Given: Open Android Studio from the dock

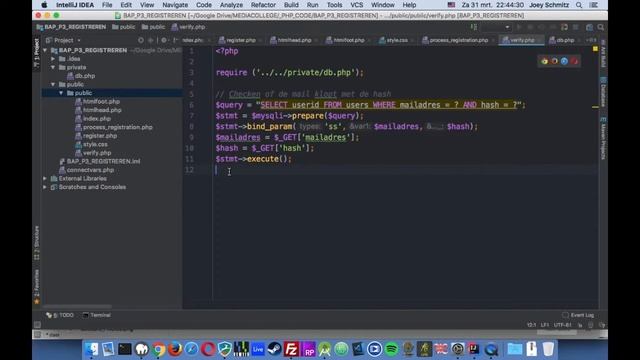Looking at the screenshot, I should point(324,349).
